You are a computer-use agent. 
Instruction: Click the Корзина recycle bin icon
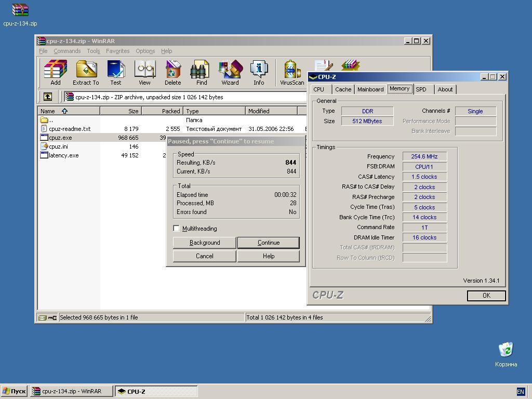[506, 354]
